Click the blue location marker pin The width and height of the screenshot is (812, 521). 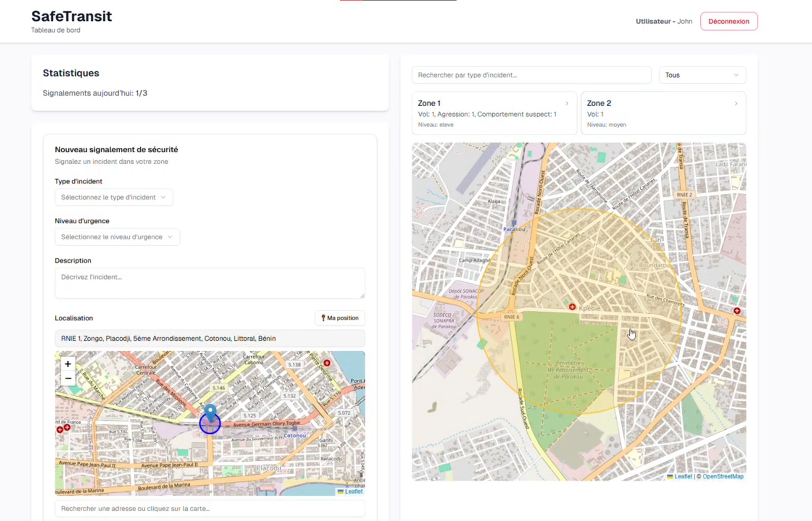210,412
